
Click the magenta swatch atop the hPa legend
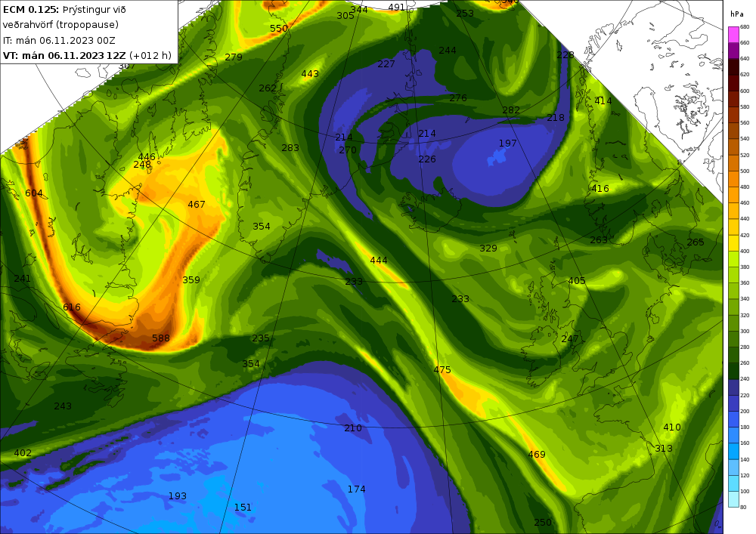click(733, 34)
